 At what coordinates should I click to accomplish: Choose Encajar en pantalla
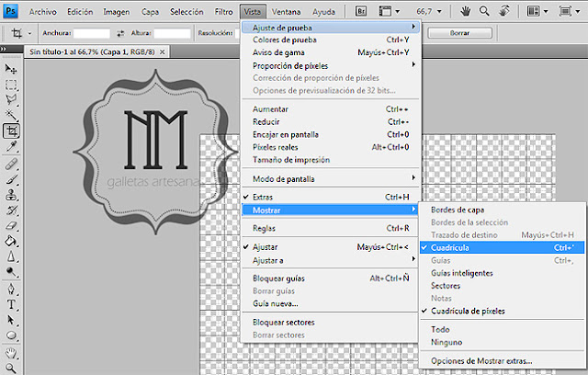(330, 134)
